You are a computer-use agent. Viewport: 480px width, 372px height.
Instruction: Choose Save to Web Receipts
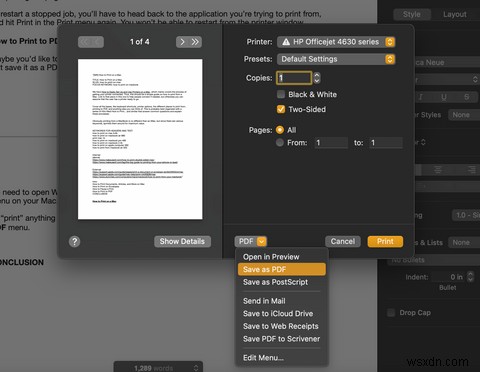point(282,326)
